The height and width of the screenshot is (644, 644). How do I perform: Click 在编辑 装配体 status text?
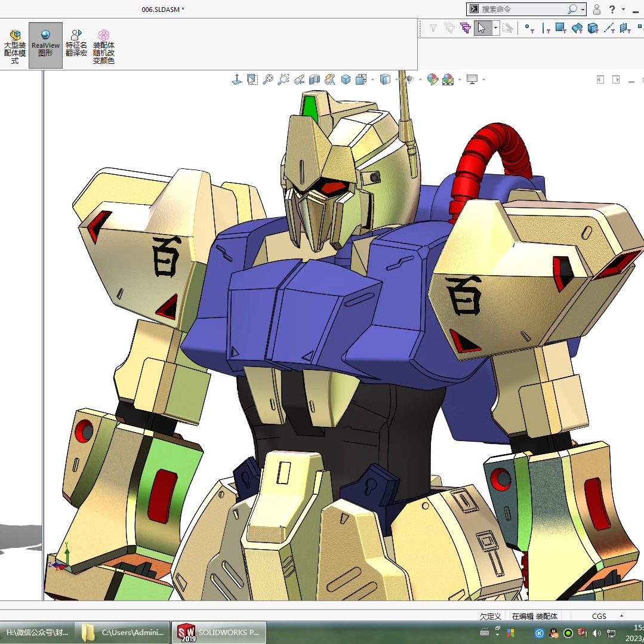[535, 616]
